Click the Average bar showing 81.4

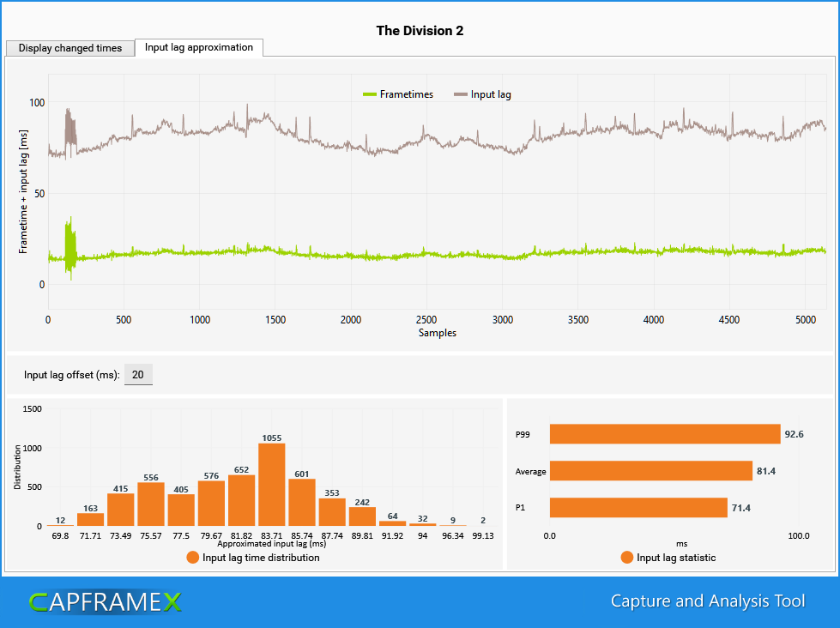651,471
